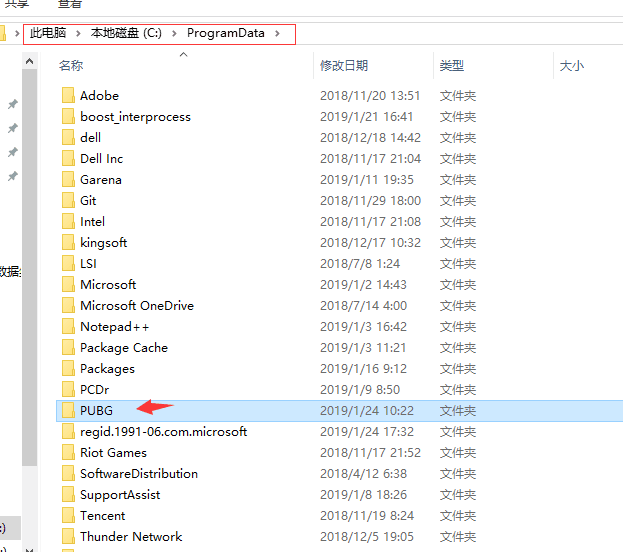Viewport: 623px width, 552px height.
Task: Click the SupportAssist folder icon
Action: click(x=68, y=494)
